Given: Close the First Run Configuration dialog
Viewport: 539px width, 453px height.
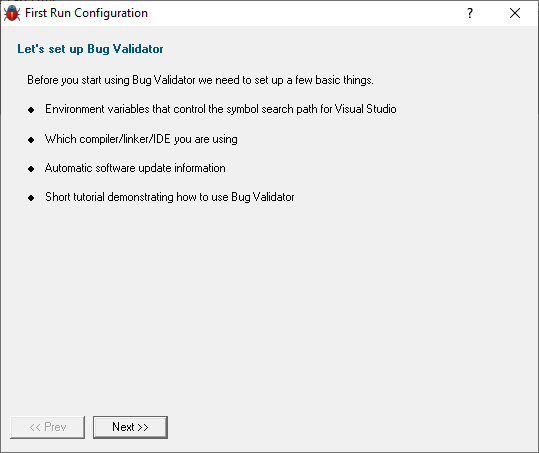Looking at the screenshot, I should click(515, 13).
